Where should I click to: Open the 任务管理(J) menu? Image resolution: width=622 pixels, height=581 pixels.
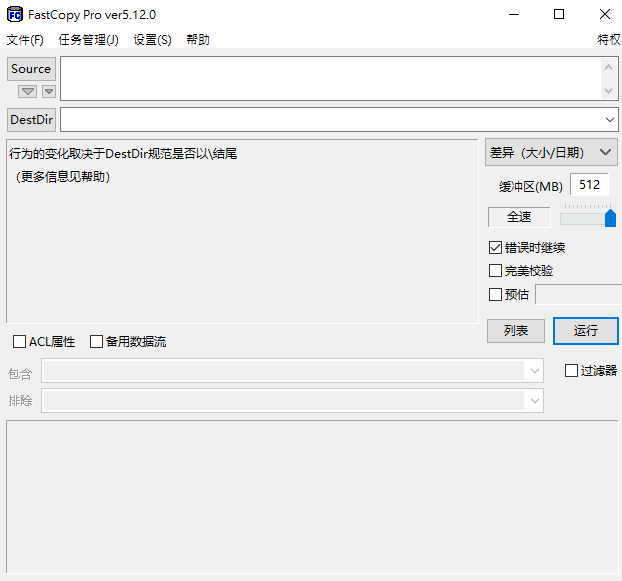(88, 40)
